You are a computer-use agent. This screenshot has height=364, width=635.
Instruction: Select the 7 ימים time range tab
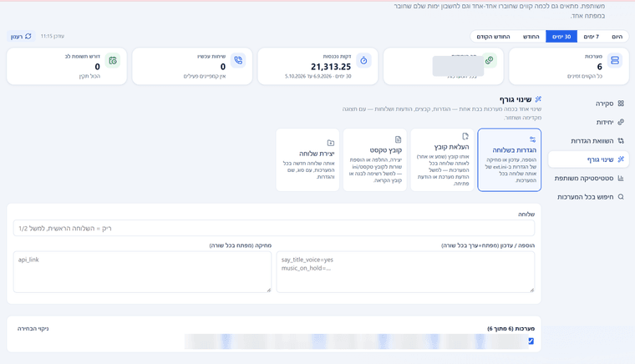[592, 37]
